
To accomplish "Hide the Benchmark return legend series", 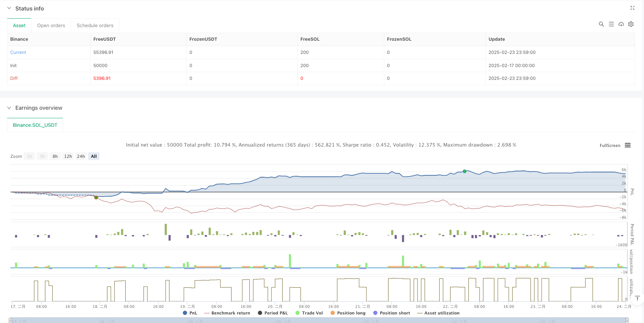I will pos(227,313).
